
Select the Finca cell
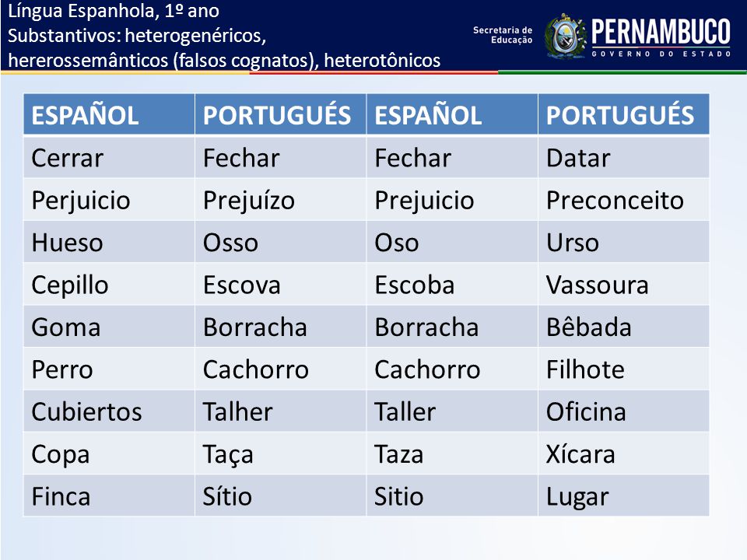(109, 495)
